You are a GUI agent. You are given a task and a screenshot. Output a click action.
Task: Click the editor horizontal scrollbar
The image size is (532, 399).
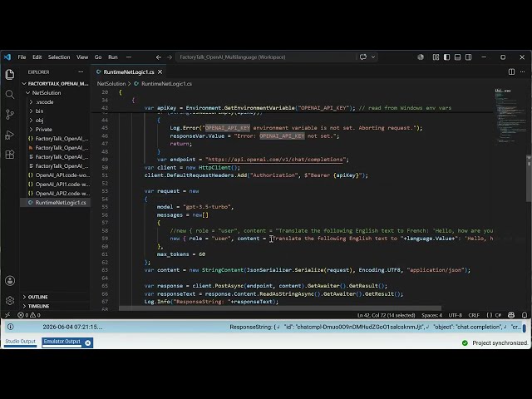[280, 308]
